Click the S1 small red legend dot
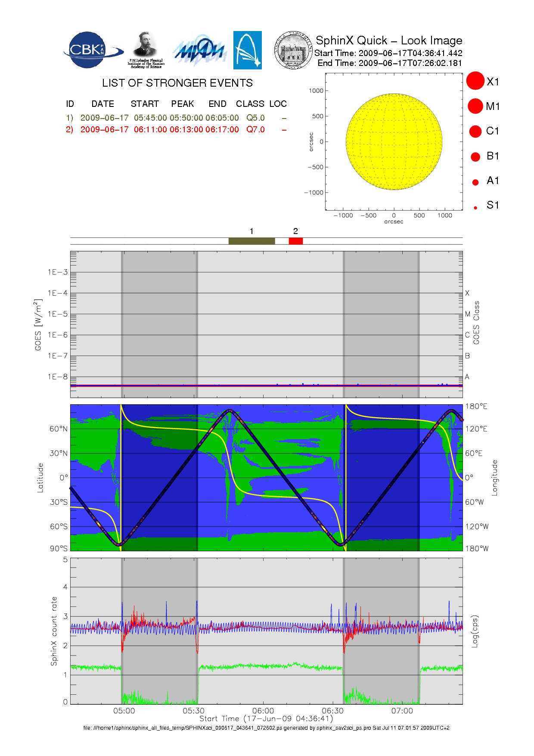 coord(475,208)
